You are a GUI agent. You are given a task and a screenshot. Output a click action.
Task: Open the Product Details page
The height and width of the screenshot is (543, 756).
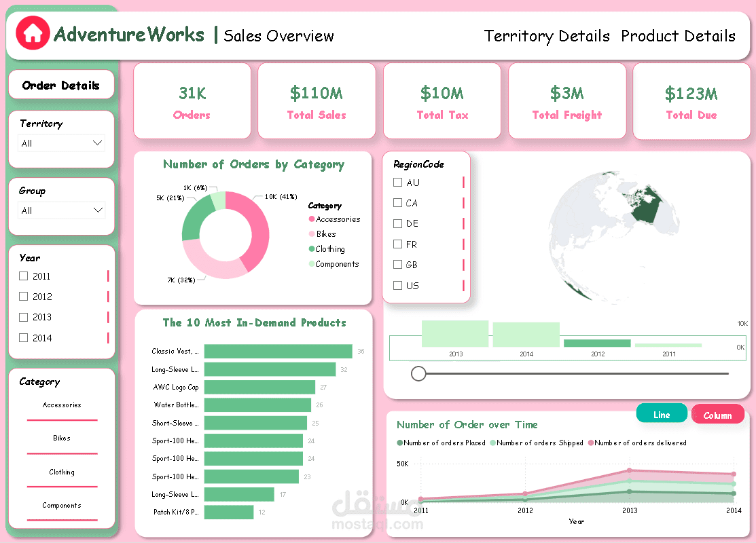point(678,36)
